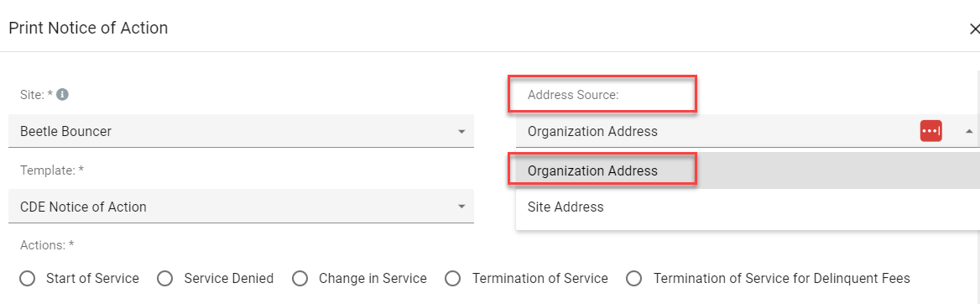Select the Service Denied radio button
The width and height of the screenshot is (980, 304).
coord(165,278)
